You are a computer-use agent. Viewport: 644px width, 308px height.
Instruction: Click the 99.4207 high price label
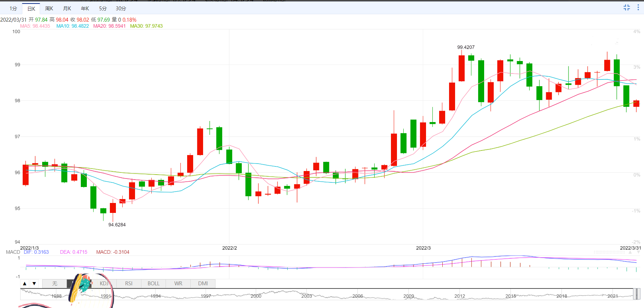466,47
